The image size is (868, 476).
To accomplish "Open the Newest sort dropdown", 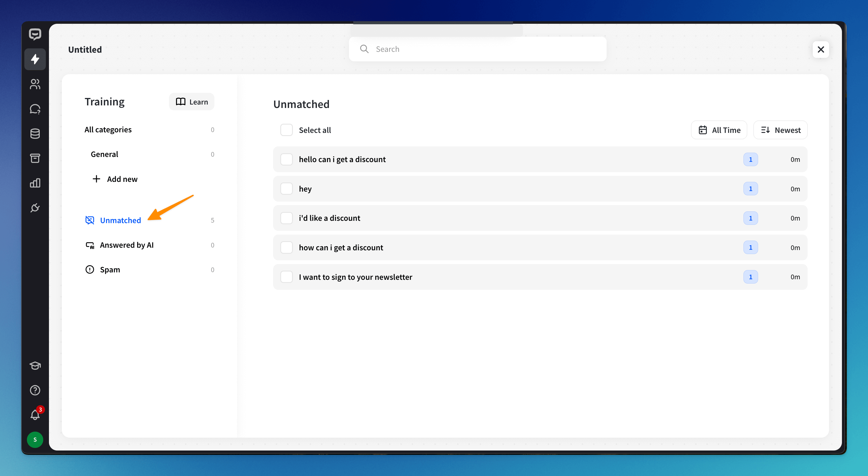I will point(780,130).
